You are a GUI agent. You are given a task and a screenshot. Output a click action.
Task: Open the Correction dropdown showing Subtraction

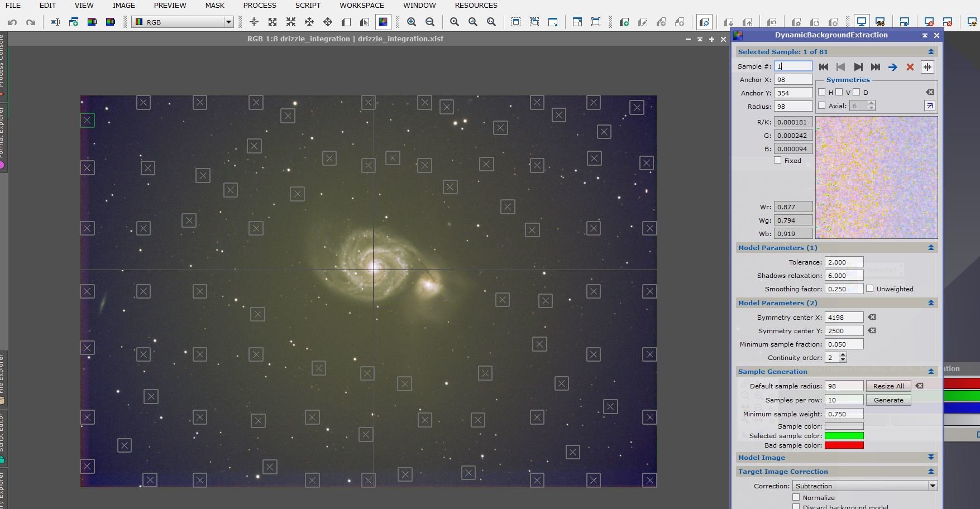[x=864, y=486]
